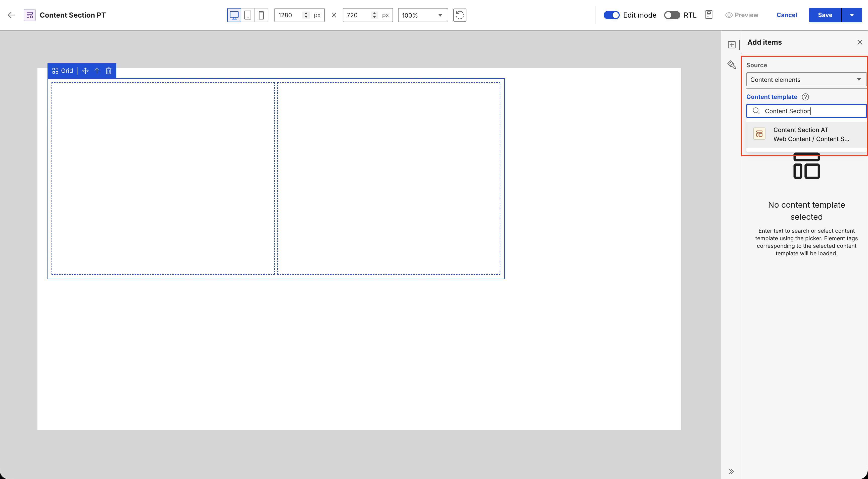Select the right grid cell
This screenshot has height=479, width=868.
(389, 178)
